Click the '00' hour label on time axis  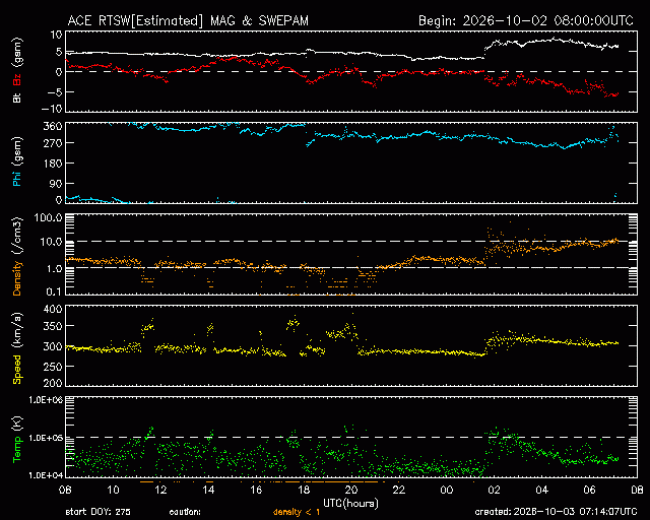(446, 490)
